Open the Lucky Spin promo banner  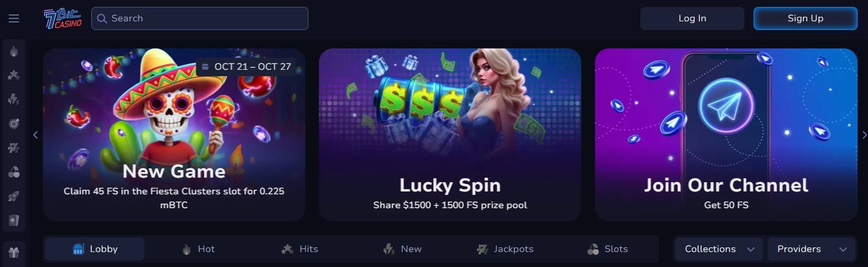(450, 135)
